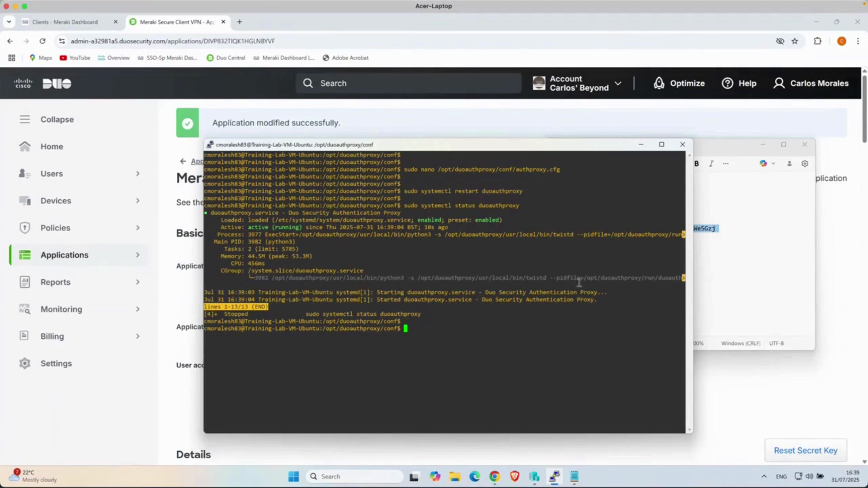Viewport: 868px width, 488px height.
Task: Open the Settings gear in the Duo sidebar
Action: pos(25,363)
